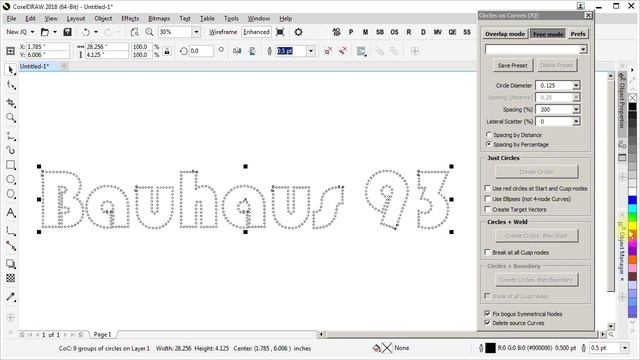Open the Effects menu
This screenshot has height=360, width=640.
[130, 18]
